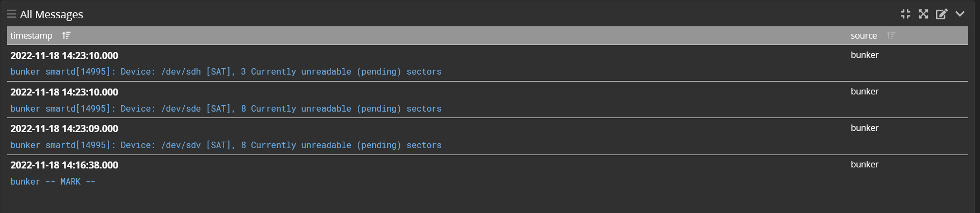Sort messages using the source sort icon

tap(891, 35)
